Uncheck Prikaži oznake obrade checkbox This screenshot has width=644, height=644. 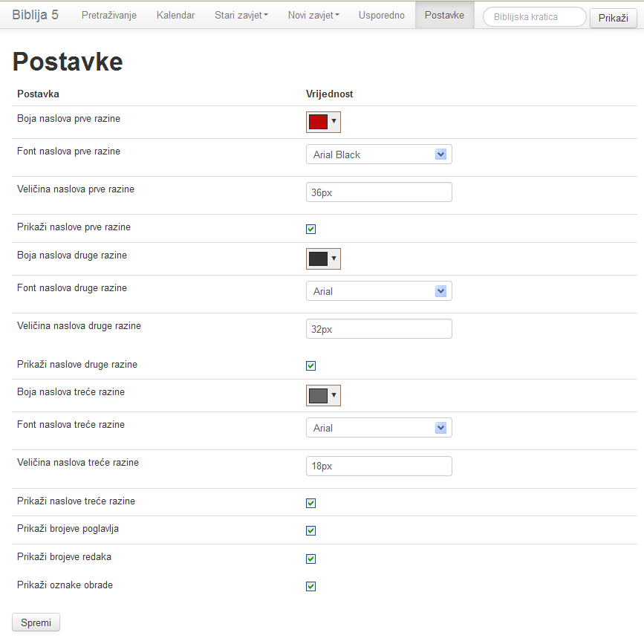(310, 586)
